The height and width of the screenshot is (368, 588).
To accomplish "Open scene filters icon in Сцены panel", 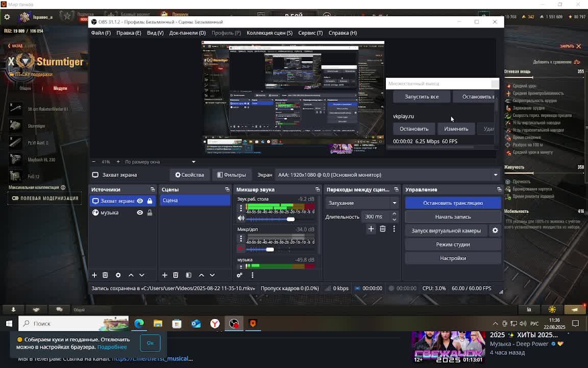I will point(189,275).
